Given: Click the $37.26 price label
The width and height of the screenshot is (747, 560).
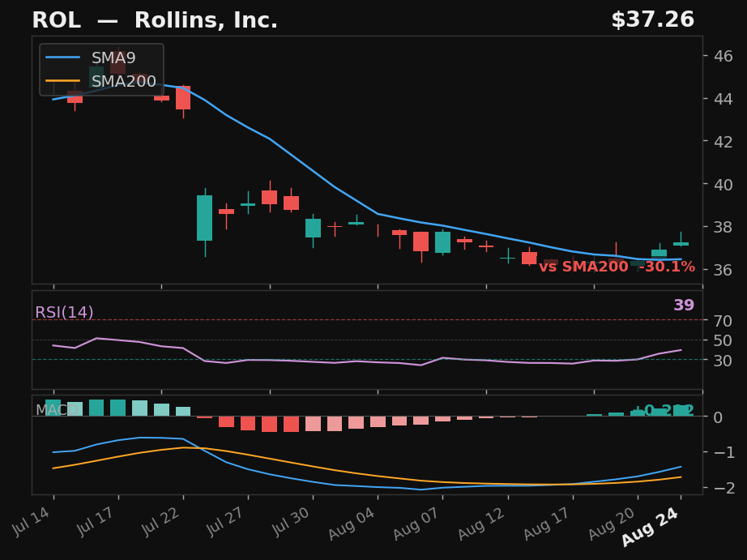Looking at the screenshot, I should pos(653,20).
